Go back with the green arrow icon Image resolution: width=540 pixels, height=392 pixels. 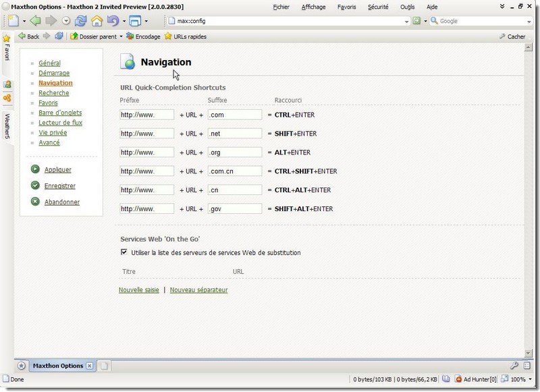tap(36, 21)
